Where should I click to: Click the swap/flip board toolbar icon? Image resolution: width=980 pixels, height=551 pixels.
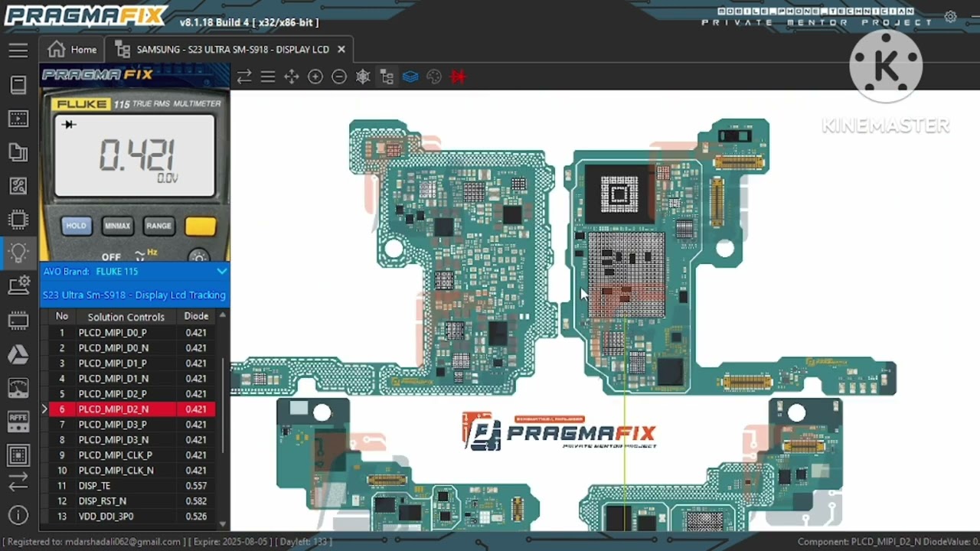[x=244, y=77]
